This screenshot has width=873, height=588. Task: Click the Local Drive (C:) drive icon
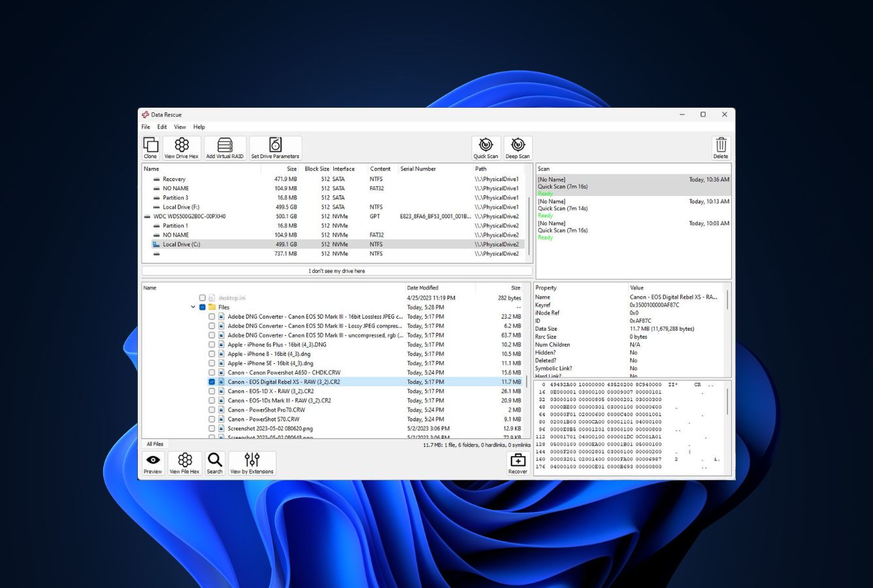pyautogui.click(x=156, y=244)
